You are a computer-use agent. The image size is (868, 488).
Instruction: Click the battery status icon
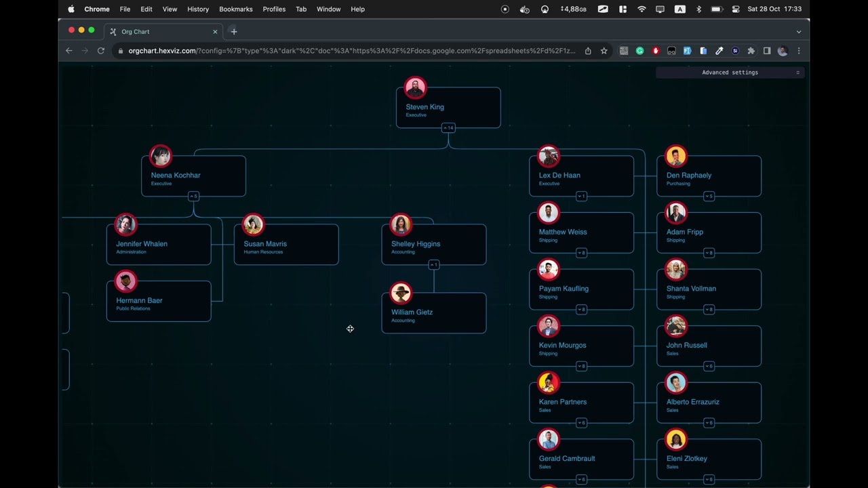[717, 9]
